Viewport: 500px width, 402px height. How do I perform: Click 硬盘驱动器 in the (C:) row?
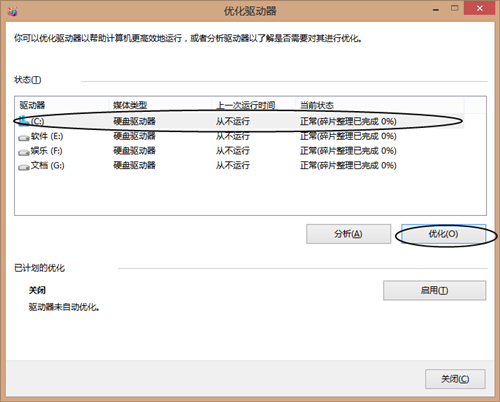(134, 121)
